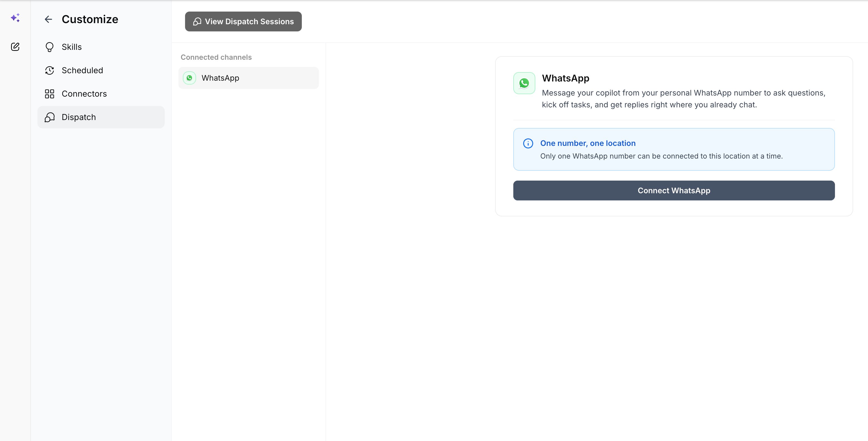Click the sparkle copilot logo icon
Viewport: 868px width, 441px height.
point(15,18)
